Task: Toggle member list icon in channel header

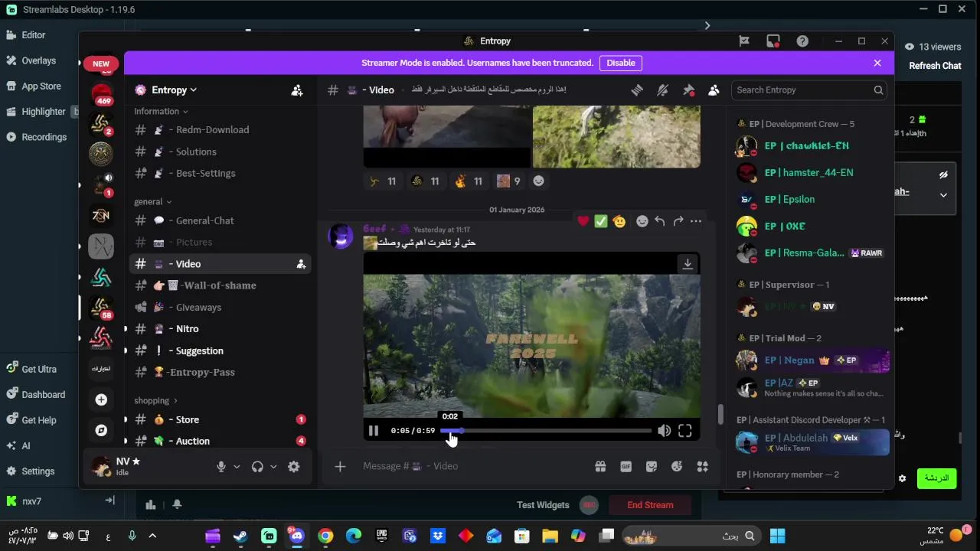Action: click(714, 90)
